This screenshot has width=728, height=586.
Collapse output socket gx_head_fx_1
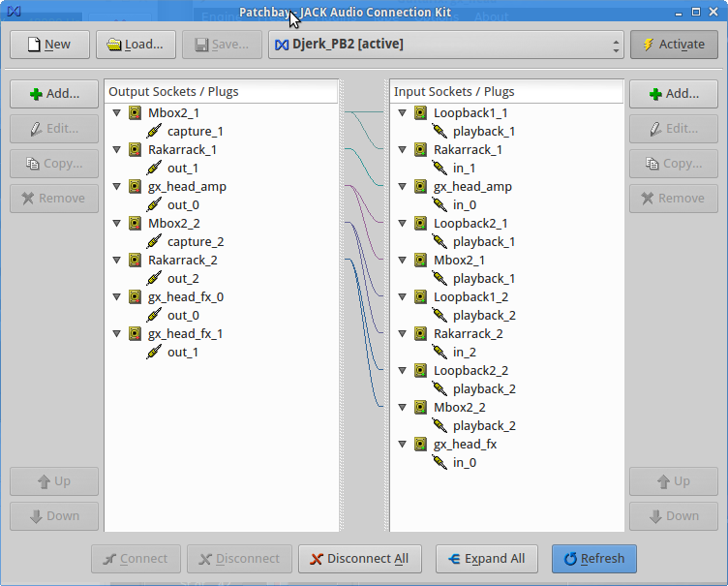pos(117,333)
